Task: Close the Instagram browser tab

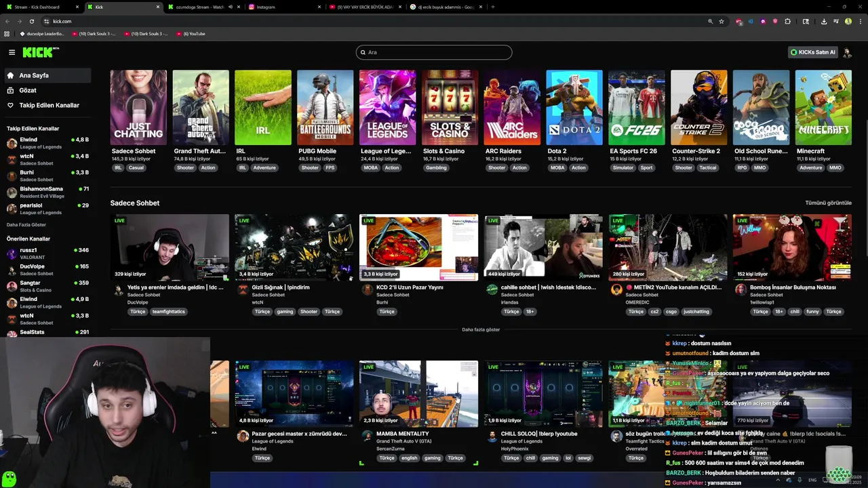Action: click(319, 7)
